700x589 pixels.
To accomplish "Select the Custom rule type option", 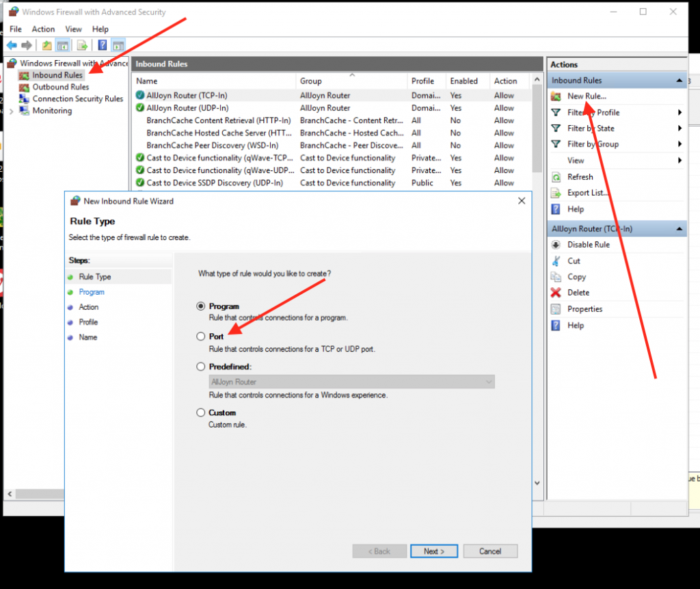I will tap(201, 413).
